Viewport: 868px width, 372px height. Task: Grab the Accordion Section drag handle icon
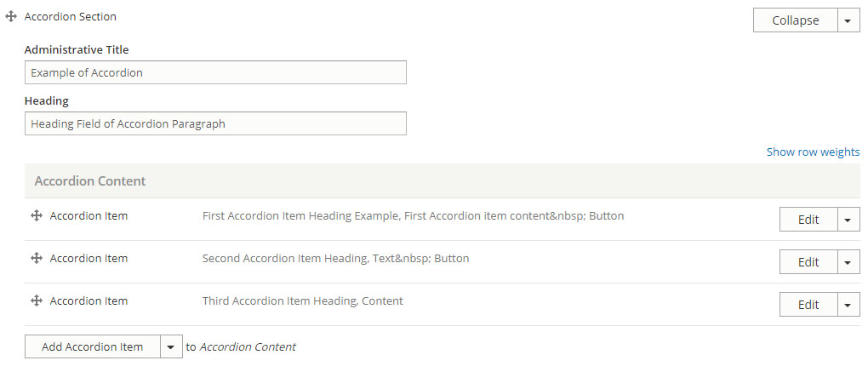point(10,17)
